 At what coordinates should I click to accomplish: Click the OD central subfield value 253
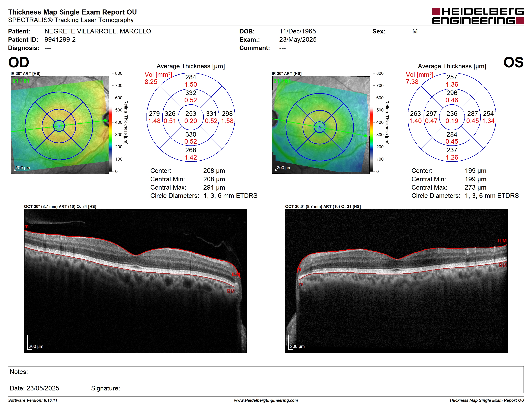[x=191, y=114]
